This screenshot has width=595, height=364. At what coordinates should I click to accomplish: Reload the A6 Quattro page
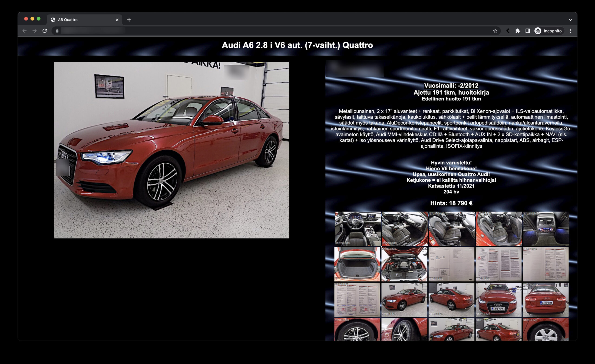tap(45, 31)
